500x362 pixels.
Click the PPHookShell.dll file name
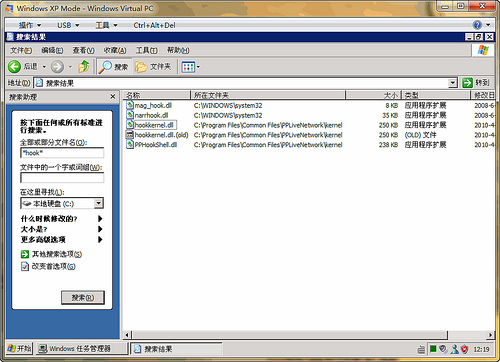click(156, 145)
